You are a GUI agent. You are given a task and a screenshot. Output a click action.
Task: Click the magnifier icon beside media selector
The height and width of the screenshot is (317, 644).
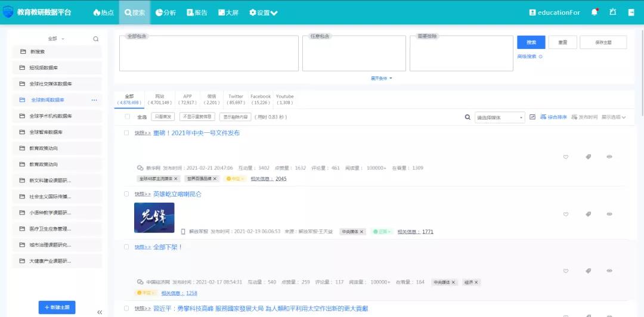click(467, 117)
